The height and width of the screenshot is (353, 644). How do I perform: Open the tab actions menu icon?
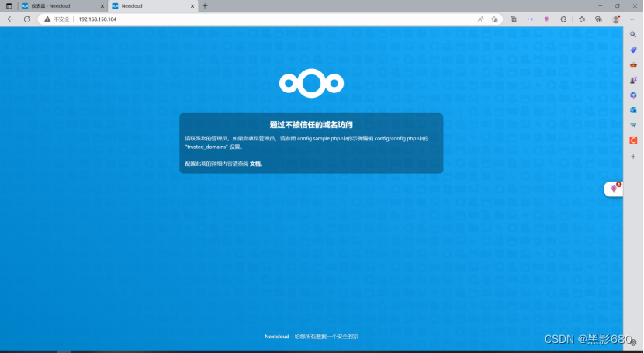9,6
